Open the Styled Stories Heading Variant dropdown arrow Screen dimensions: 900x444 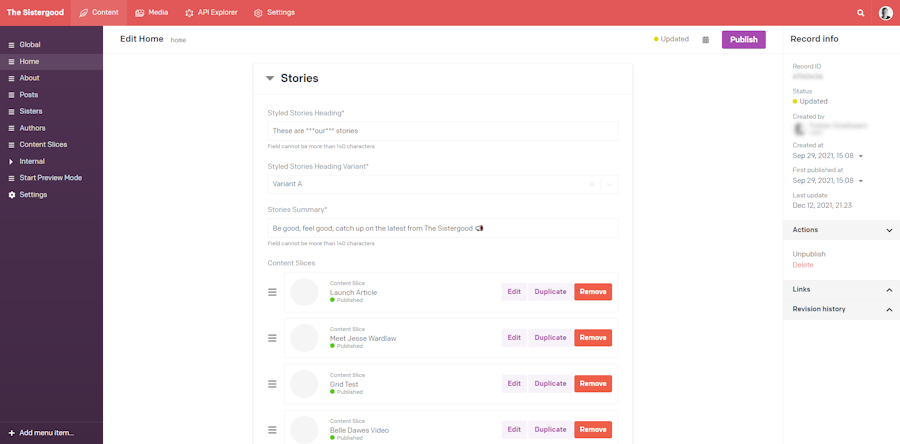pyautogui.click(x=609, y=184)
